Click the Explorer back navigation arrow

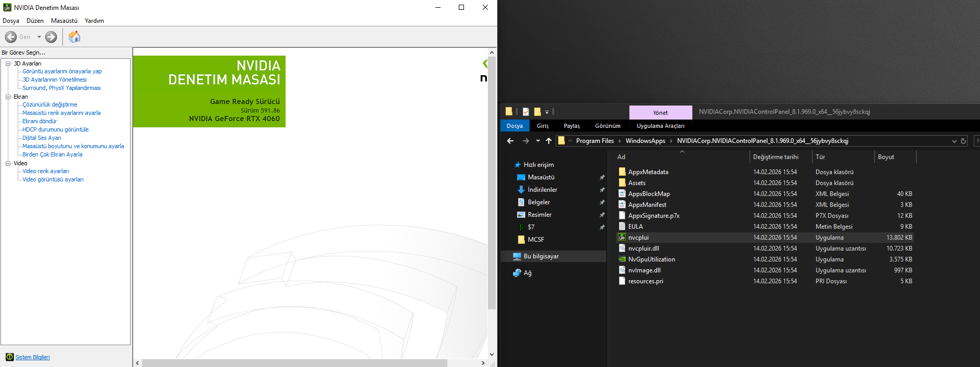click(510, 141)
